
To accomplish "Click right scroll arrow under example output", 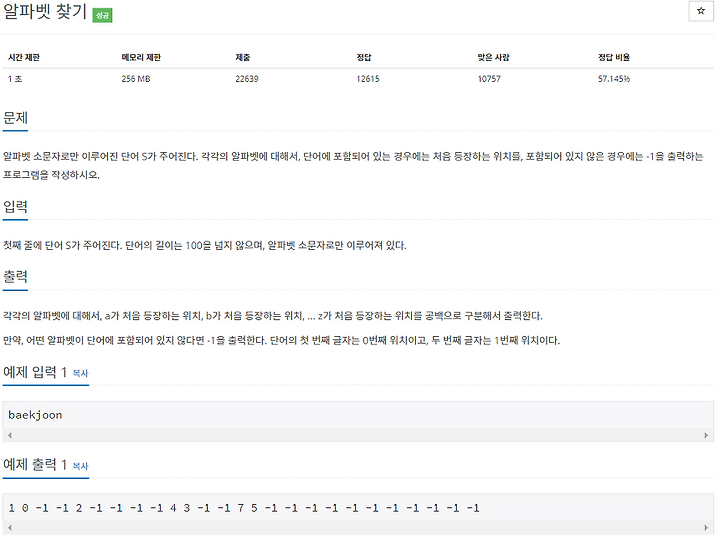I will pos(706,528).
